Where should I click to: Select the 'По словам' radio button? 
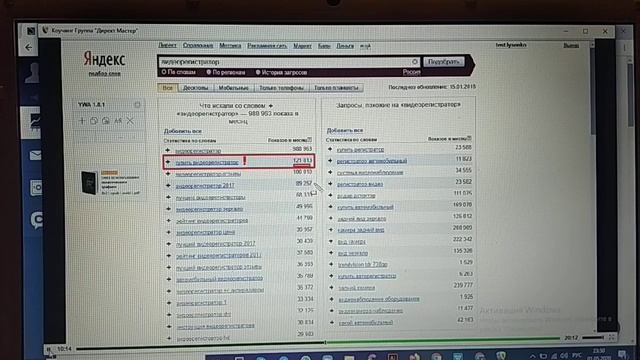[164, 72]
